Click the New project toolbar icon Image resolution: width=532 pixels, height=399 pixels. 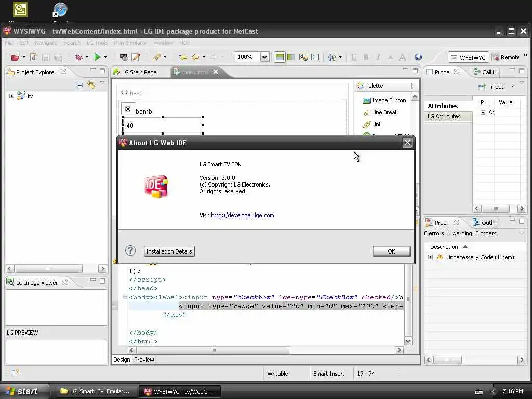(x=15, y=57)
